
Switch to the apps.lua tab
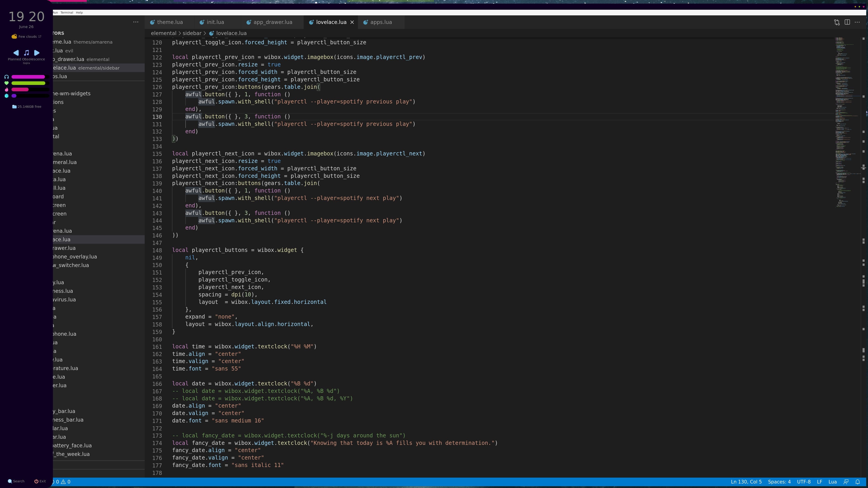click(381, 22)
